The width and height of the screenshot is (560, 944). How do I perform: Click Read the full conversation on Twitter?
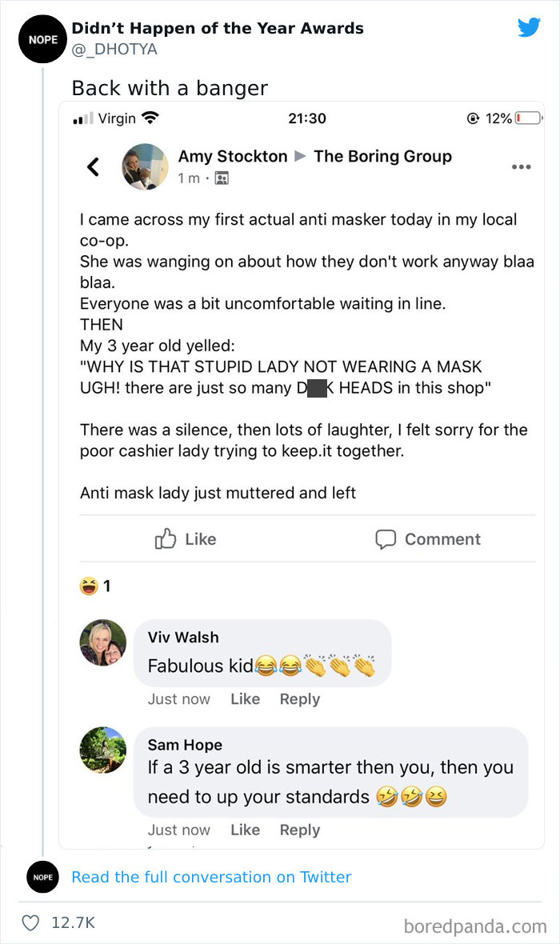click(x=211, y=877)
